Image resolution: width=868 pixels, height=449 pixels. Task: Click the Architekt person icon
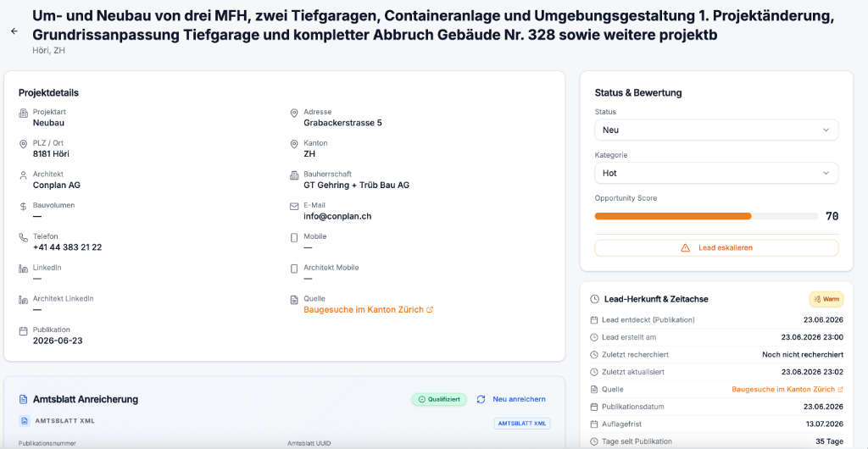23,175
